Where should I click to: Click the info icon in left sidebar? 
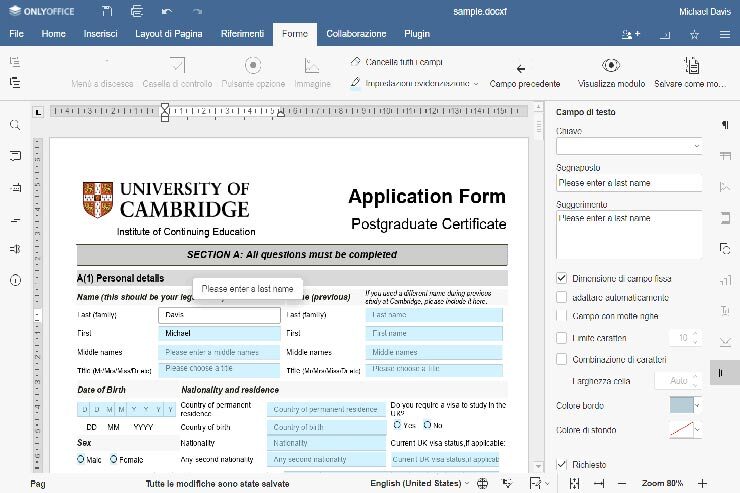click(15, 280)
